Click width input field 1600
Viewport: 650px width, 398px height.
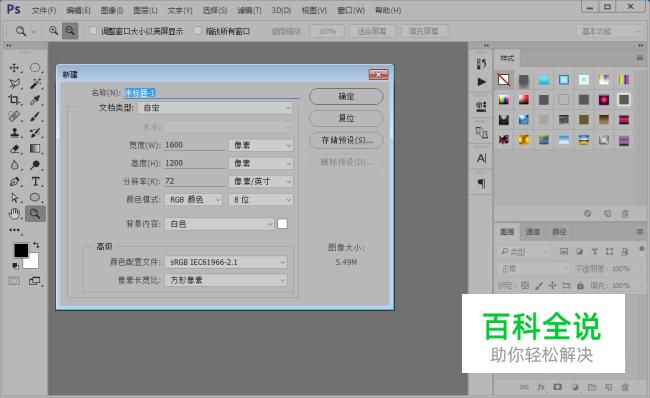[x=194, y=145]
